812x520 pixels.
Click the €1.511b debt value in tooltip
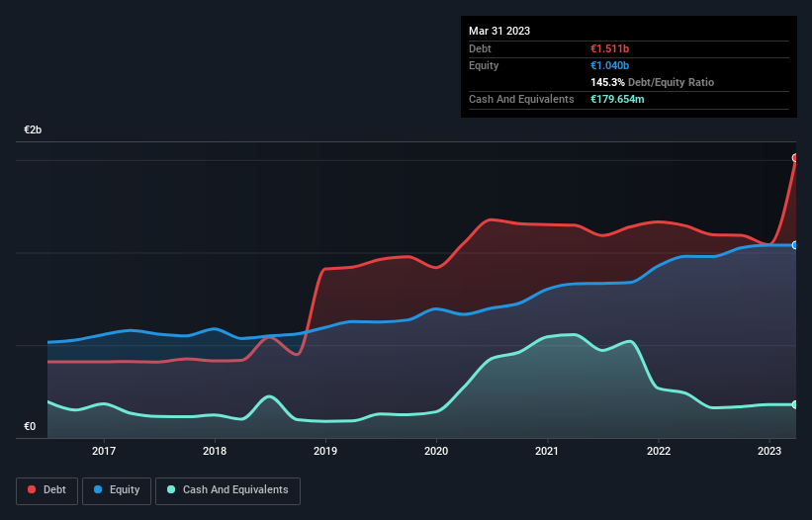[x=609, y=48]
